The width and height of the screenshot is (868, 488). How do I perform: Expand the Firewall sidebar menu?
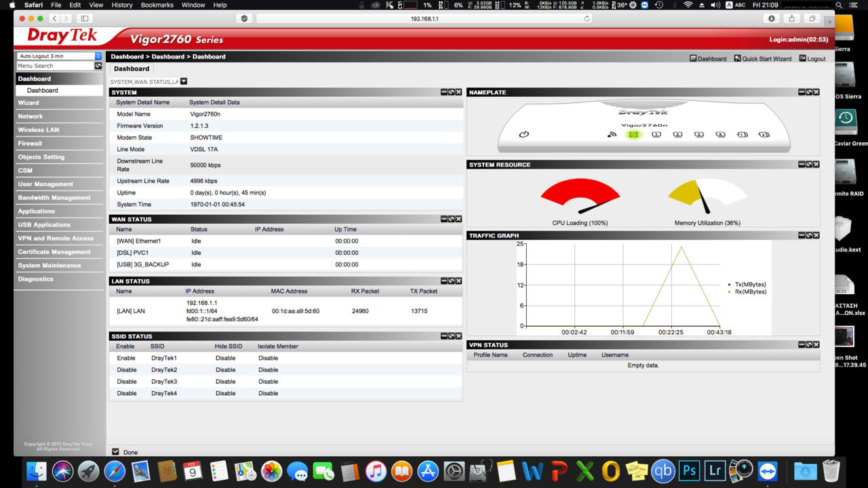pyautogui.click(x=59, y=143)
